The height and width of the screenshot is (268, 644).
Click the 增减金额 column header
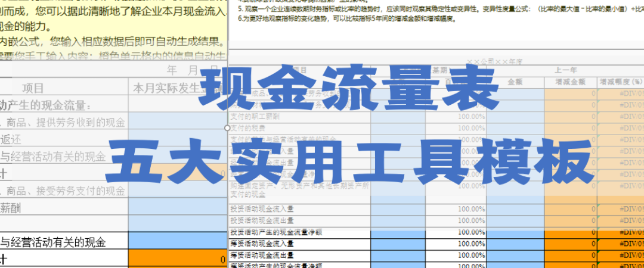coord(571,82)
